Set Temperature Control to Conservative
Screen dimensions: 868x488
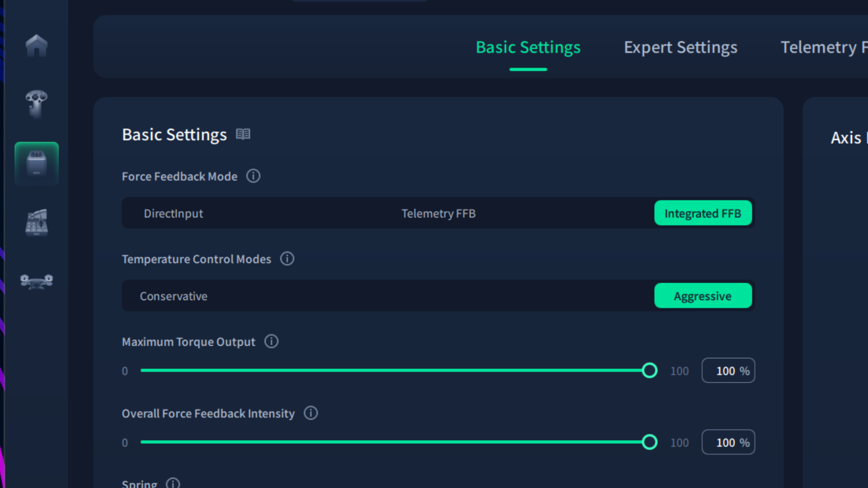click(174, 296)
